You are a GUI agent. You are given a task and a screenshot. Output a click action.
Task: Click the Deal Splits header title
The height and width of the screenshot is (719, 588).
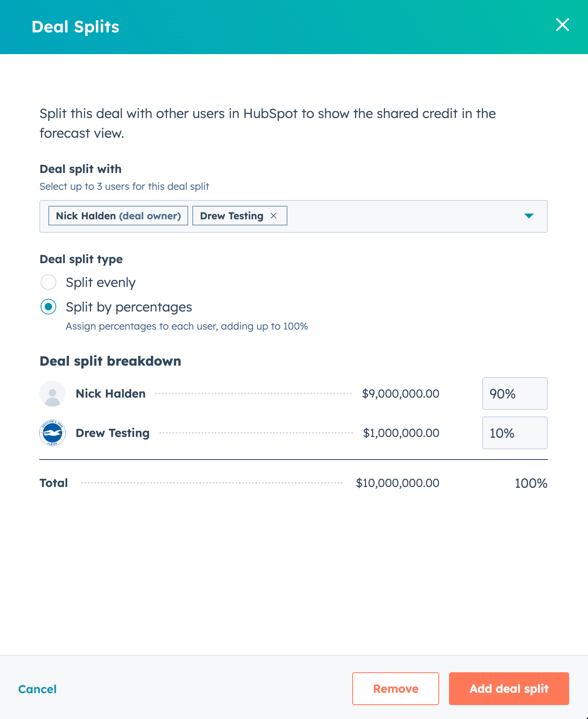tap(75, 26)
